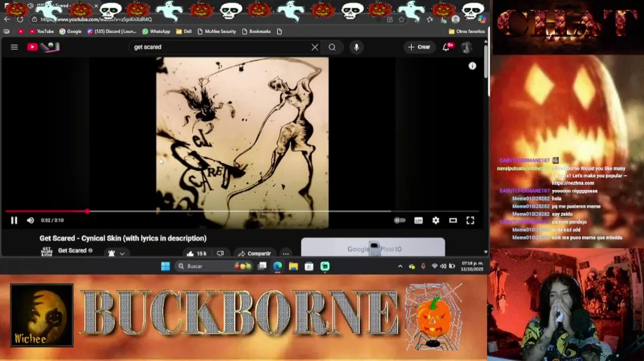The image size is (644, 361).
Task: Click the Google Pixel 10 ad
Action: tap(373, 248)
